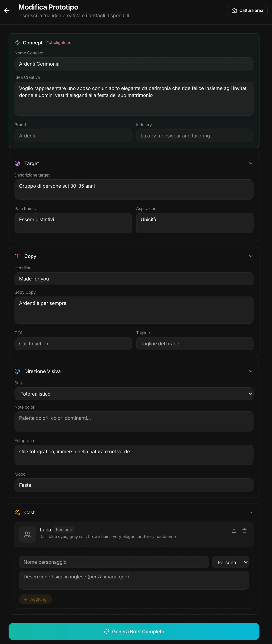The image size is (272, 644).
Task: Click the Nome personaggio field
Action: [114, 562]
